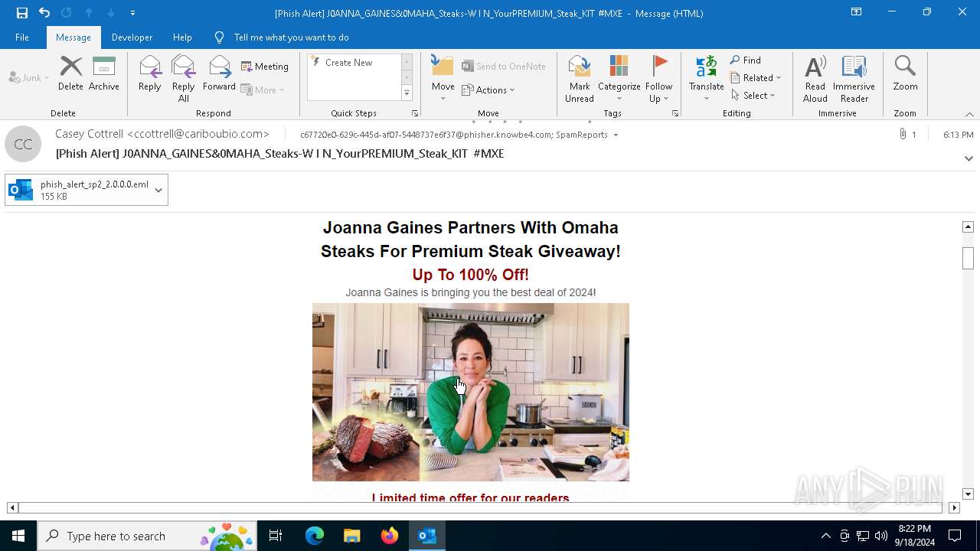
Task: Open the Actions dropdown
Action: click(488, 90)
